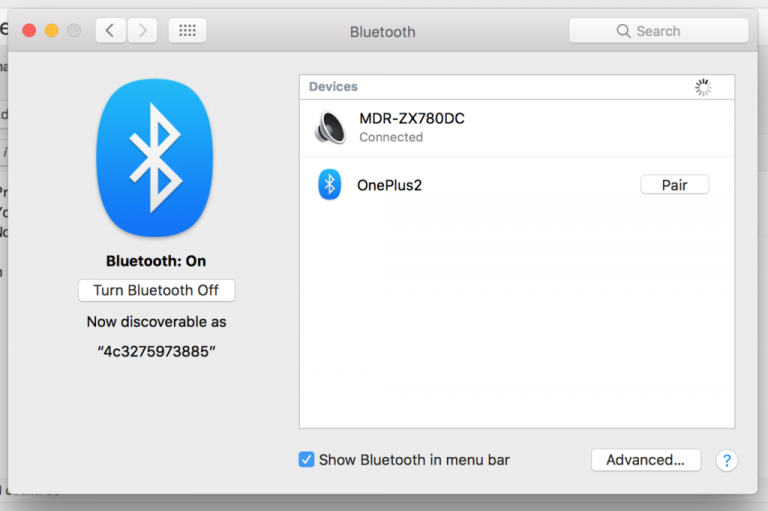Open the Advanced… settings
Image resolution: width=768 pixels, height=511 pixels.
645,460
